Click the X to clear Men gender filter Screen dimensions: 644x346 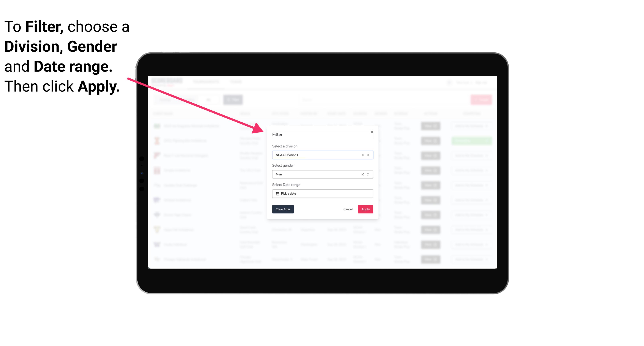coord(362,174)
